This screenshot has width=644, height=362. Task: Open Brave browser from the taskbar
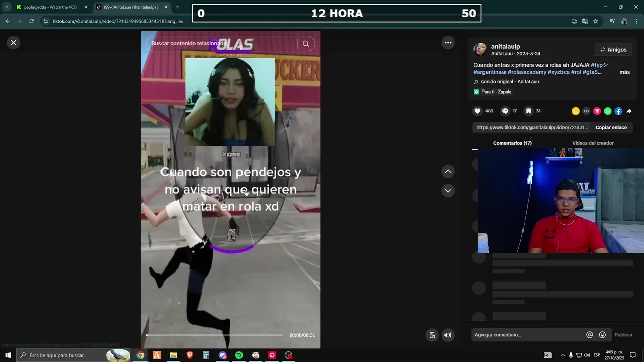tap(190, 355)
